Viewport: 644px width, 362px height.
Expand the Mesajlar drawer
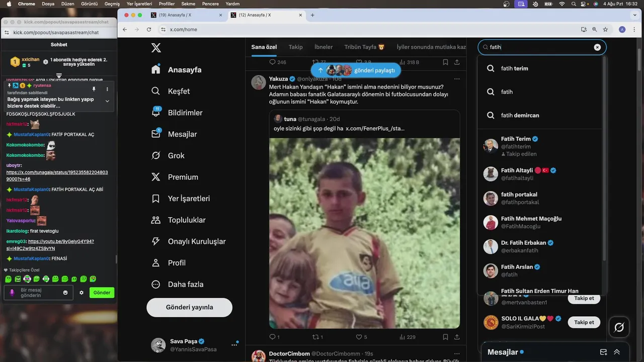pos(617,352)
